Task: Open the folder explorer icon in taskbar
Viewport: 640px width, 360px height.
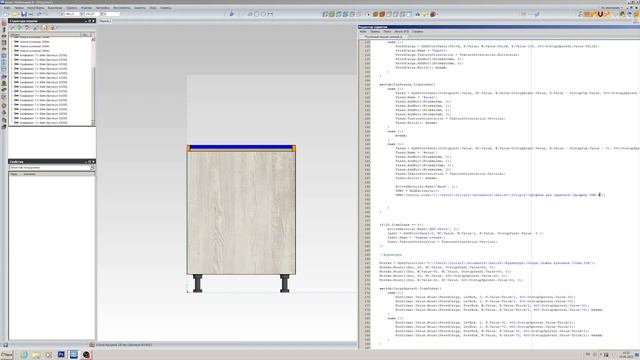Action: click(36, 355)
